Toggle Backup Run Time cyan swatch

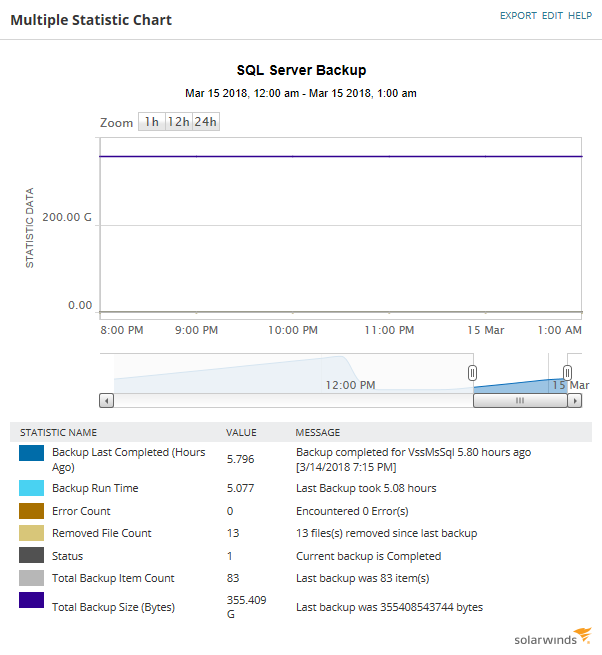point(31,488)
